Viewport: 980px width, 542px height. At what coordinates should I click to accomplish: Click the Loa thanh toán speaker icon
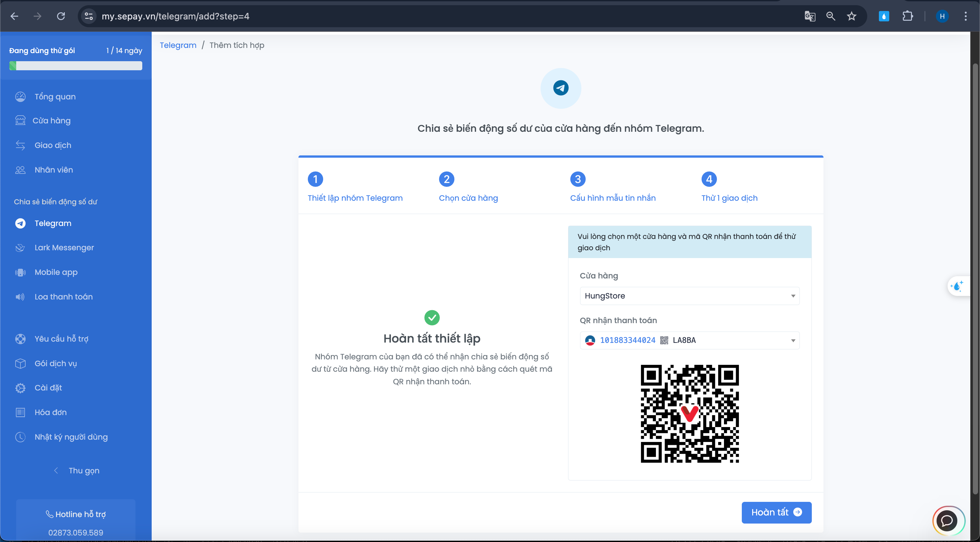[x=20, y=297]
